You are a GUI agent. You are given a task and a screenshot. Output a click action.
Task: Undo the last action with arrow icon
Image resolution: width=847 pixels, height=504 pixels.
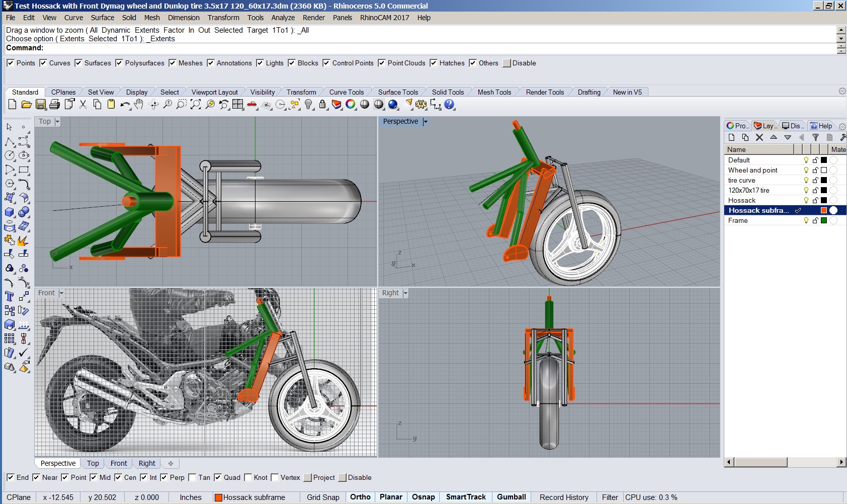click(x=125, y=104)
